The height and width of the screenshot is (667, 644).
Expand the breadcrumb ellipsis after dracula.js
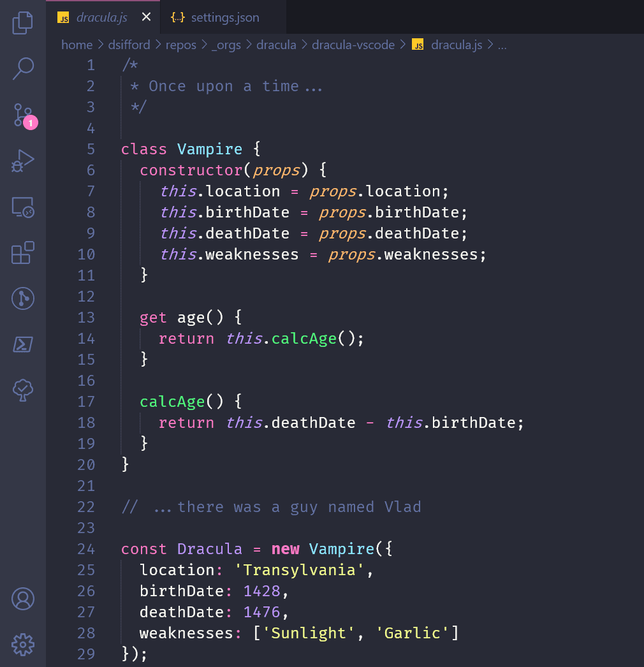pos(502,45)
